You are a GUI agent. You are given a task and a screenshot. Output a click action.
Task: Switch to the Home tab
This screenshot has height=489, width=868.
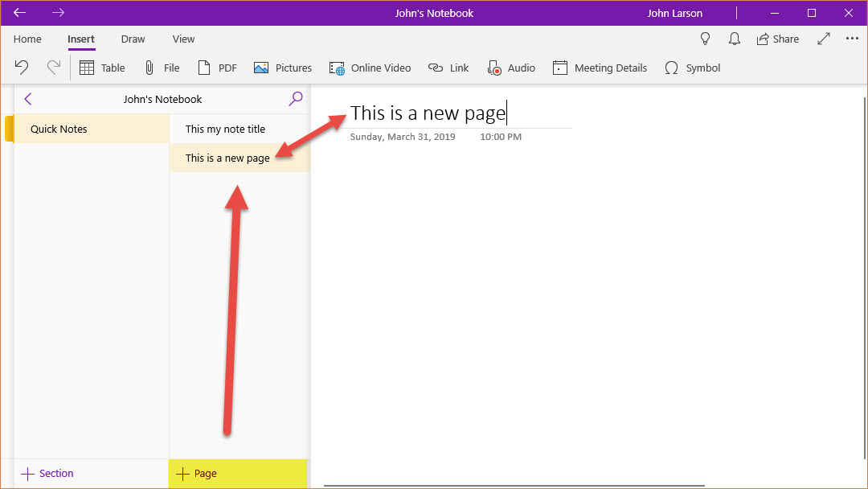tap(27, 39)
